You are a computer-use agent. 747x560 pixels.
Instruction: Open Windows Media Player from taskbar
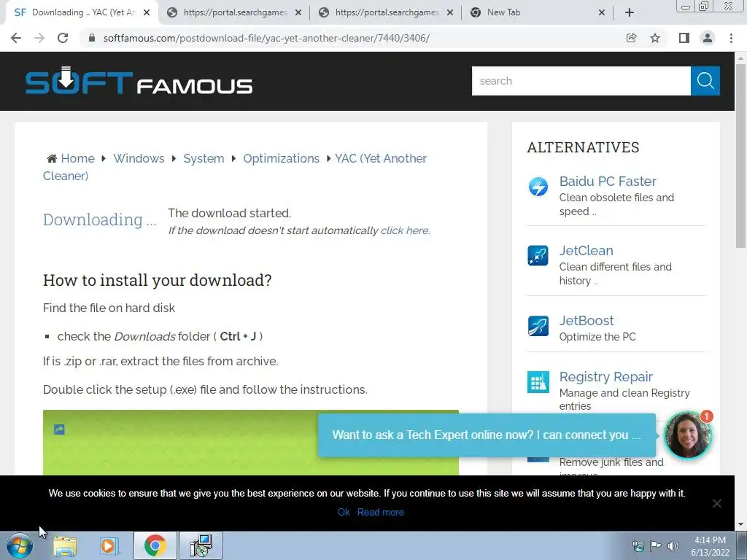(x=109, y=546)
